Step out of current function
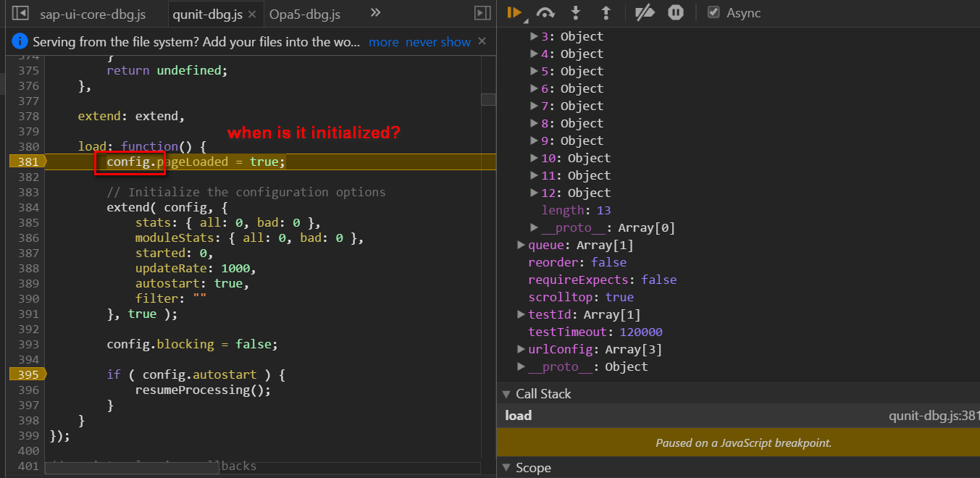Viewport: 980px width, 478px height. 606,13
